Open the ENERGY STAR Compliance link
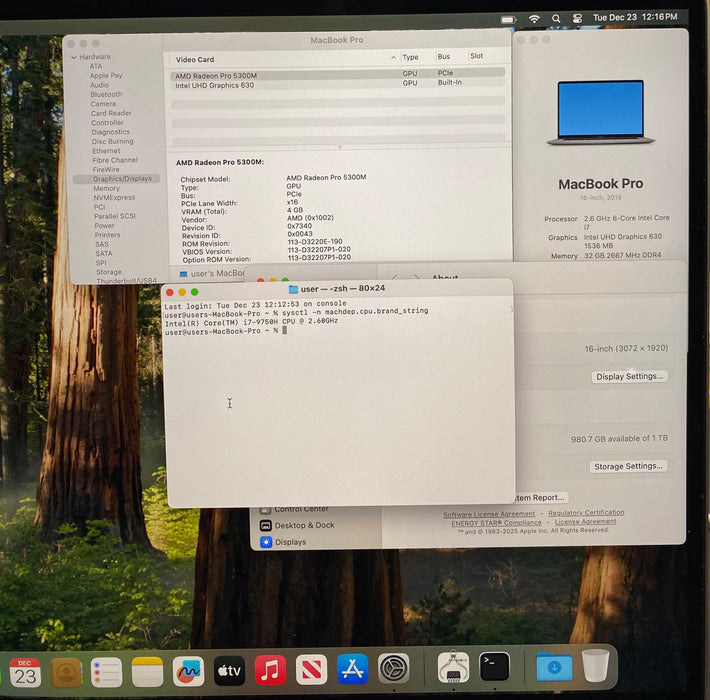This screenshot has height=700, width=710. click(496, 523)
